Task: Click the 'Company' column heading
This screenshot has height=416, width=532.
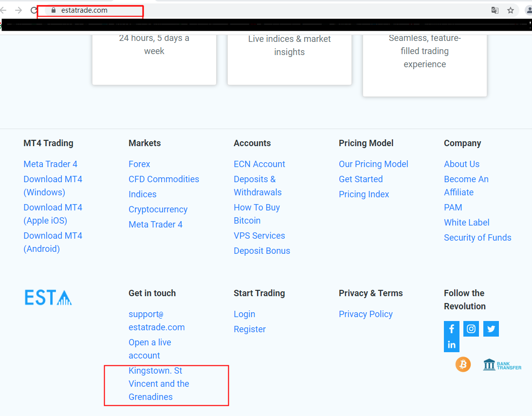Action: click(462, 143)
